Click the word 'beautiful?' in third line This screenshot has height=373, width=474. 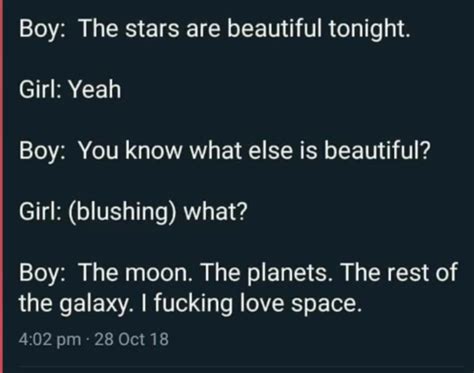pos(377,150)
